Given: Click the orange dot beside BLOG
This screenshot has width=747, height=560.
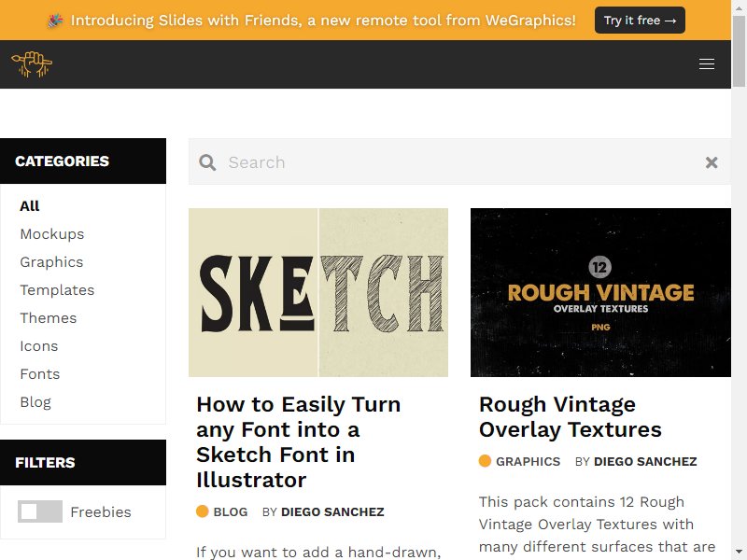Looking at the screenshot, I should [203, 511].
